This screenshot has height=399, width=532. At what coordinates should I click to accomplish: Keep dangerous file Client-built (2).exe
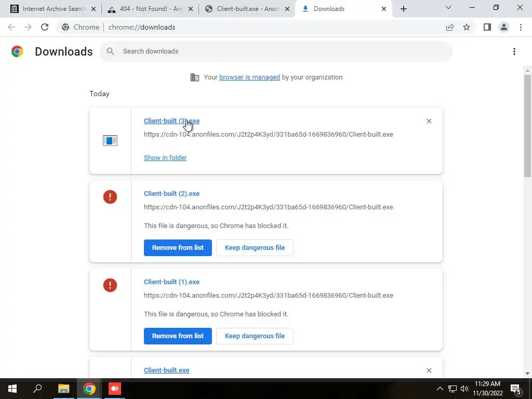tap(255, 248)
